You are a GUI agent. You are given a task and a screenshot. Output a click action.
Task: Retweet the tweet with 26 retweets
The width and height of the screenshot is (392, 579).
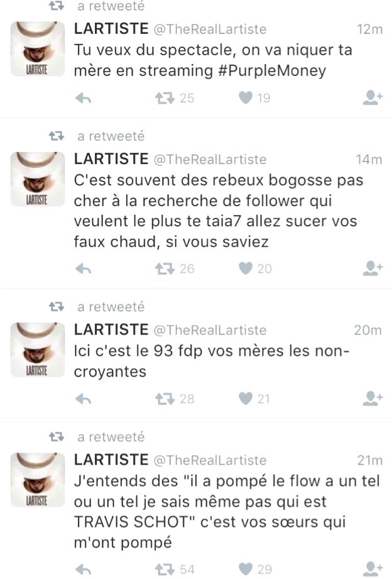(x=165, y=269)
